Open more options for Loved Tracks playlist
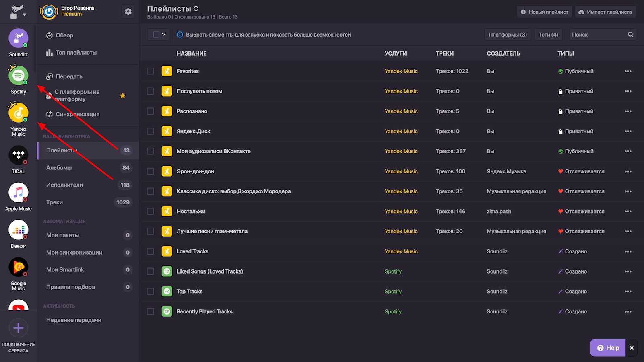644x362 pixels. [628, 251]
